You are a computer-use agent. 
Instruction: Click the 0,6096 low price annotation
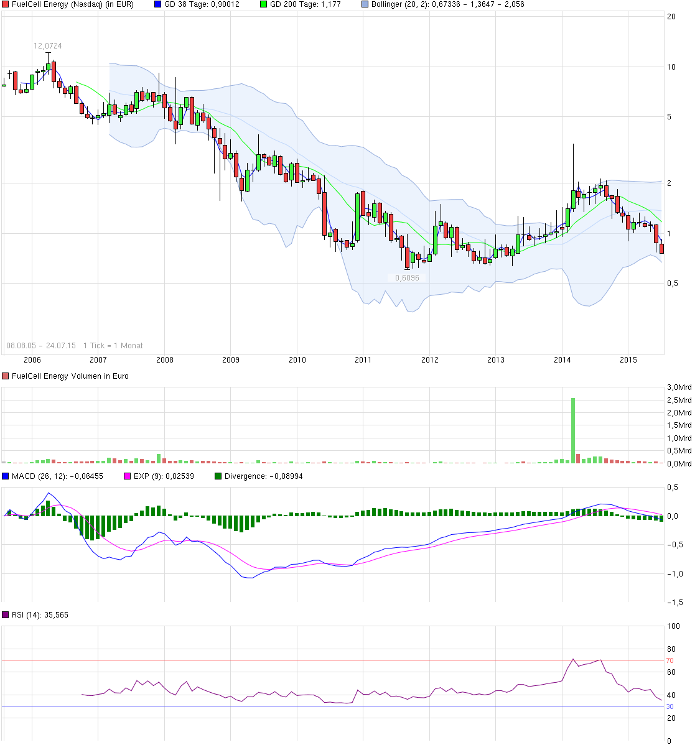[x=407, y=278]
